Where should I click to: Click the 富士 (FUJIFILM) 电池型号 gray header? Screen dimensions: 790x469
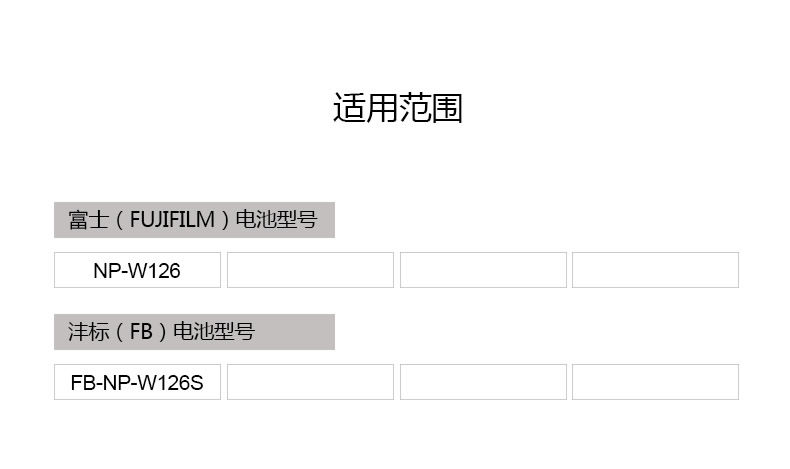tap(194, 220)
